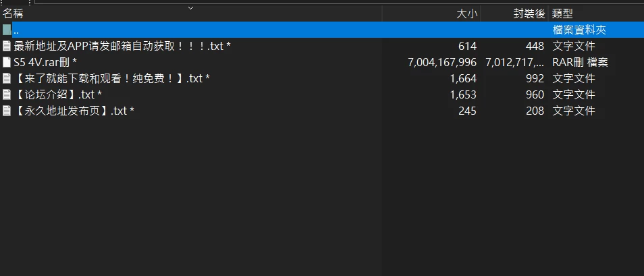Click the RAR删 檔案 type cell
Viewport: 644px width, 276px height.
coord(580,62)
